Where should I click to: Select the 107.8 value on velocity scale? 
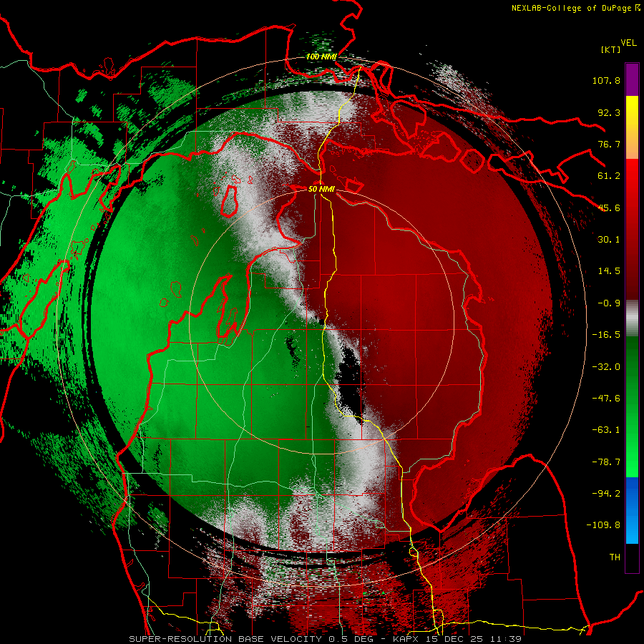[x=606, y=80]
